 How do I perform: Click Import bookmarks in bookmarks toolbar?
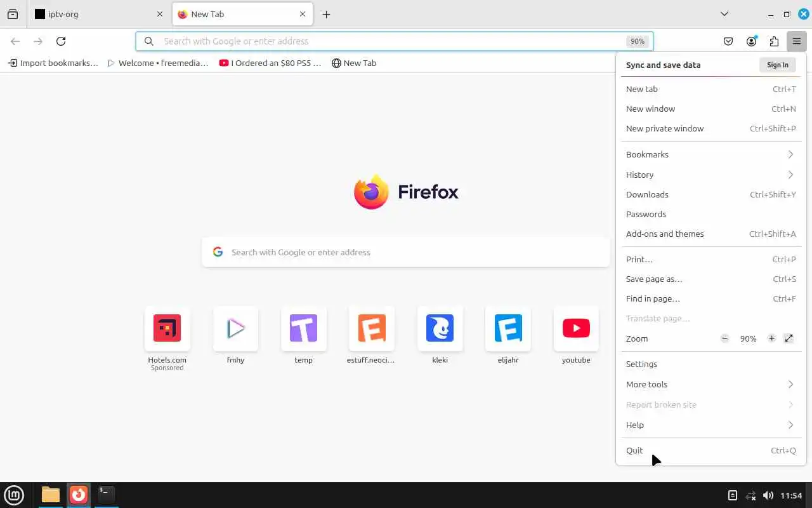53,63
